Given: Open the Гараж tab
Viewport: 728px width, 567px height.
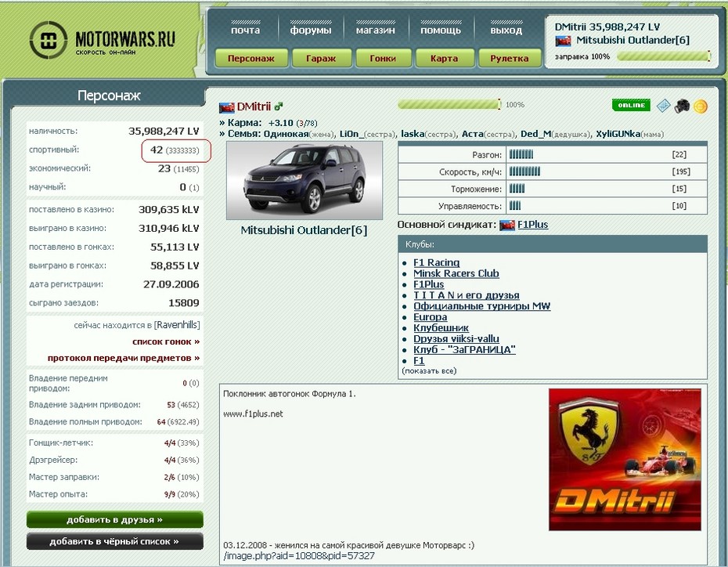Looking at the screenshot, I should [x=321, y=59].
